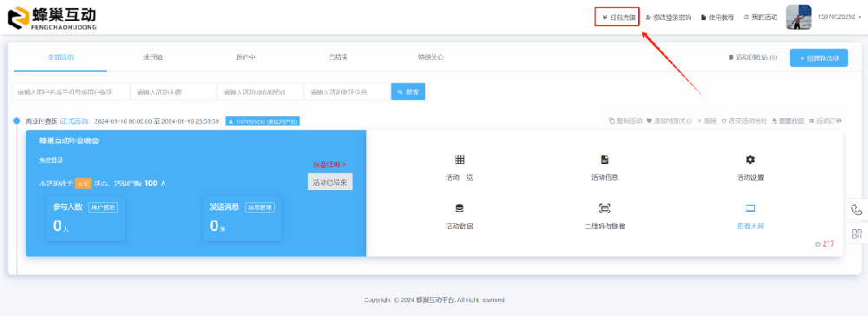
Task: Click the ID 217 text
Action: 825,244
